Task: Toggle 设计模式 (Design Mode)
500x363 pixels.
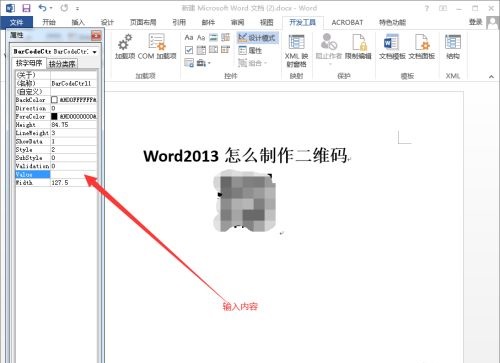Action: 257,38
